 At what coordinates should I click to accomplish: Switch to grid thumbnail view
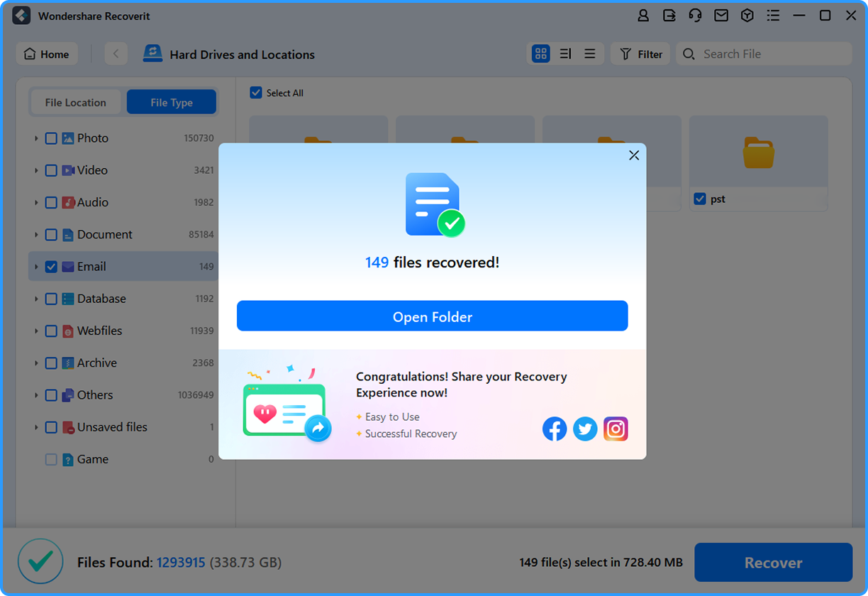(541, 54)
